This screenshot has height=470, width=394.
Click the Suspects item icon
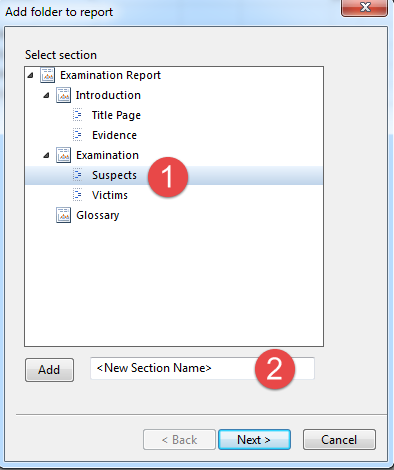pos(78,175)
